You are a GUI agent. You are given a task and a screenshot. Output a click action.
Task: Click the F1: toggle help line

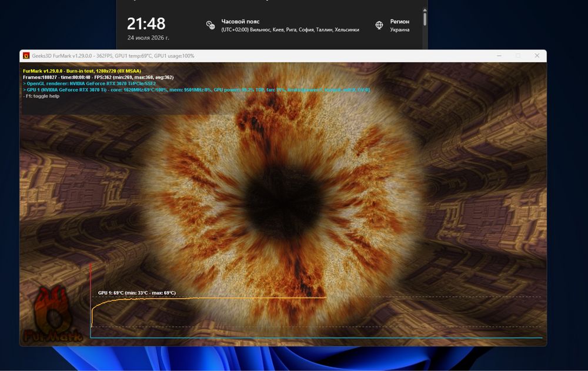pos(41,96)
